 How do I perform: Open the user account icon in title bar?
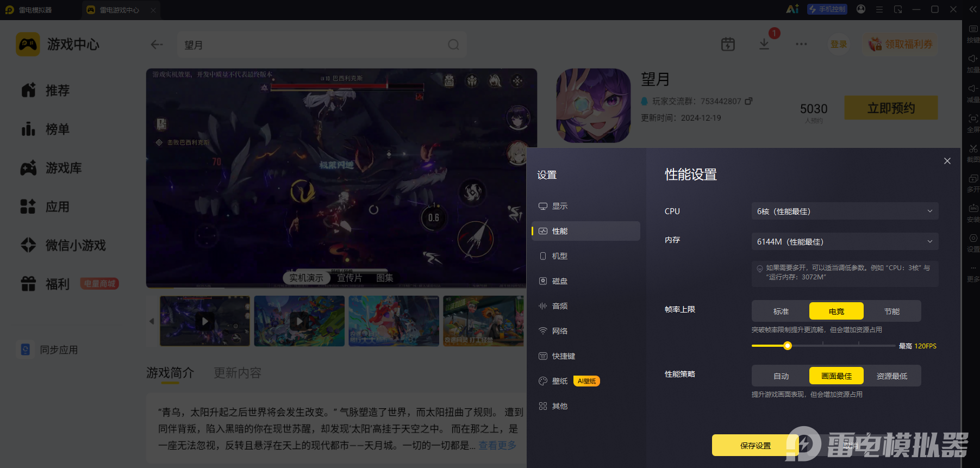[861, 9]
